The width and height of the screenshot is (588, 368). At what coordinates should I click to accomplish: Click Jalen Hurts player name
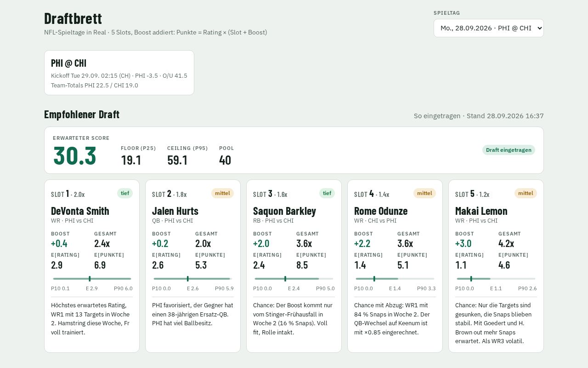tap(175, 211)
